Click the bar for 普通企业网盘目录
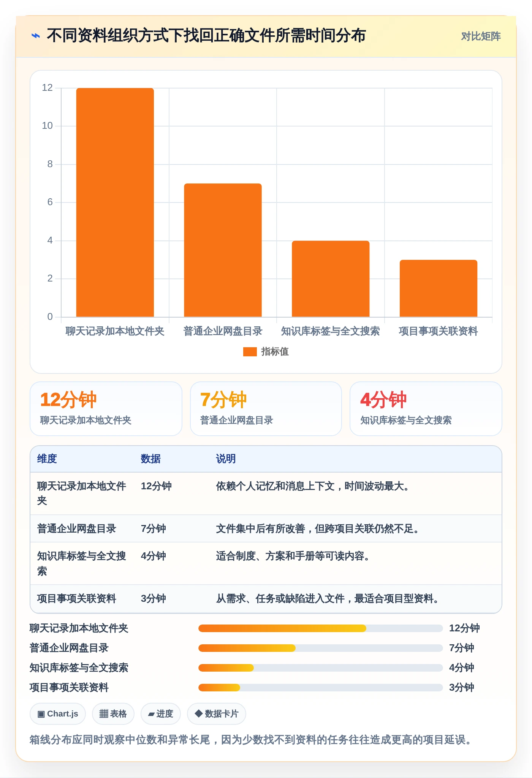Screen dimensions: 532x778 pyautogui.click(x=223, y=250)
